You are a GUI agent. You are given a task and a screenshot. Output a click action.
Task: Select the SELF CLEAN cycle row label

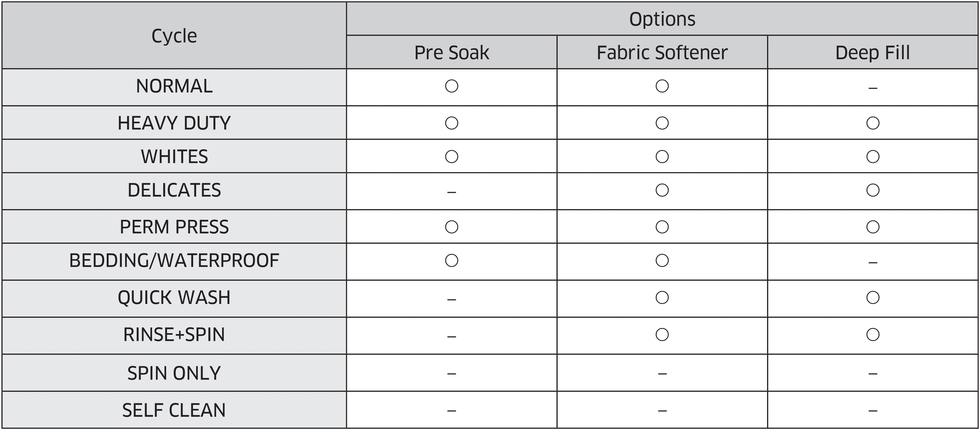click(x=174, y=410)
